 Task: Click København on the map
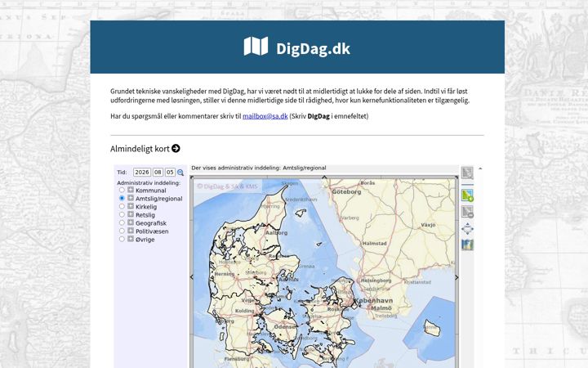coord(374,301)
